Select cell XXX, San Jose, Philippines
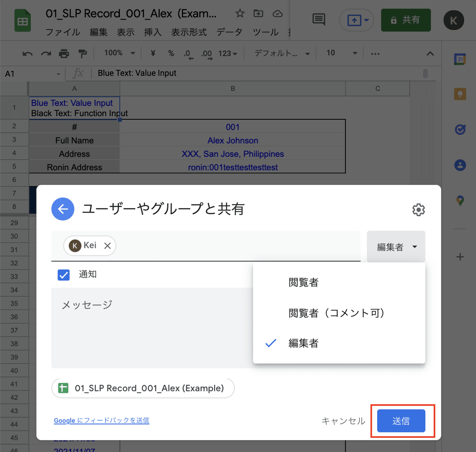The image size is (476, 452). (x=233, y=154)
